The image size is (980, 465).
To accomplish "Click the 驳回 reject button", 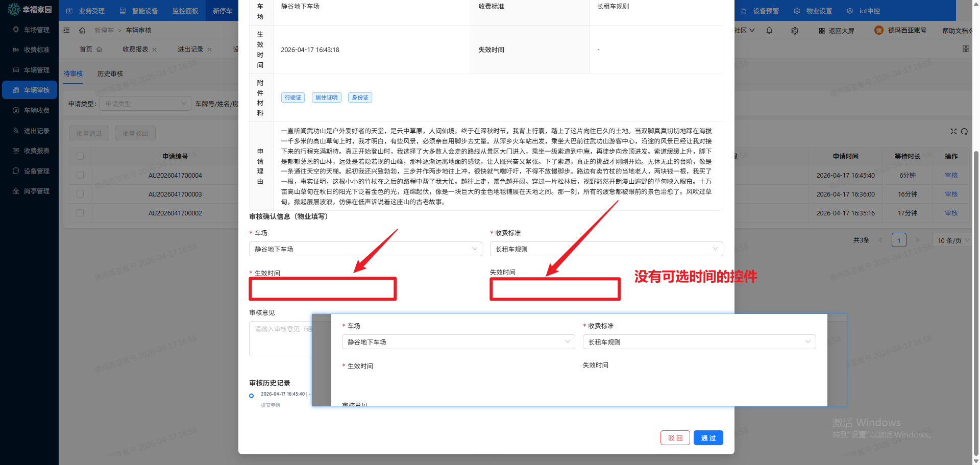I will pos(675,438).
